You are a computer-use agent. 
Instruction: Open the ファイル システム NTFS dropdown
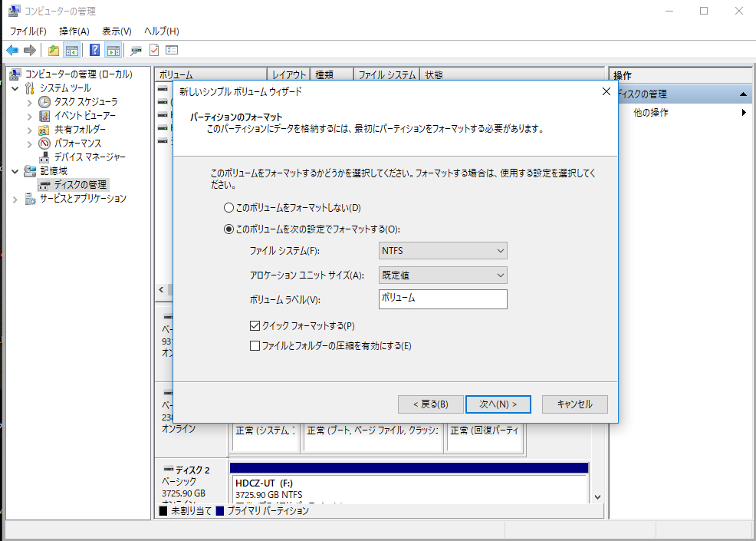click(442, 251)
